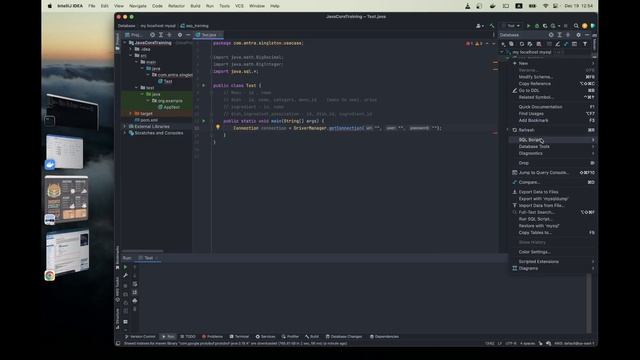Open the New submenu in context menu
This screenshot has height=360, width=640.
coord(553,63)
